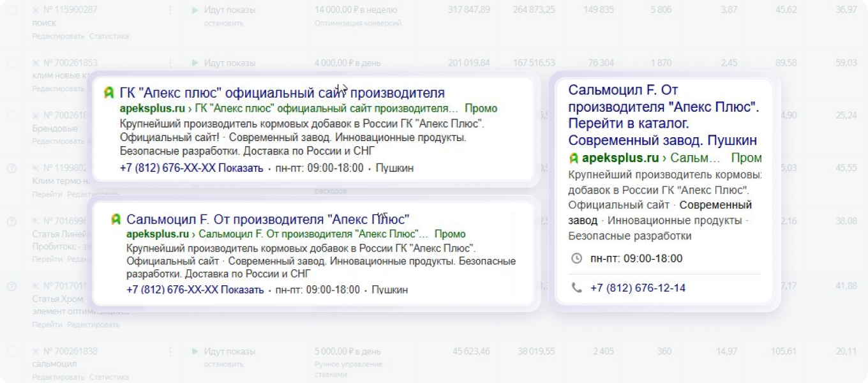Click the Оптимизация конверсий strategy text
This screenshot has width=868, height=383.
click(357, 24)
